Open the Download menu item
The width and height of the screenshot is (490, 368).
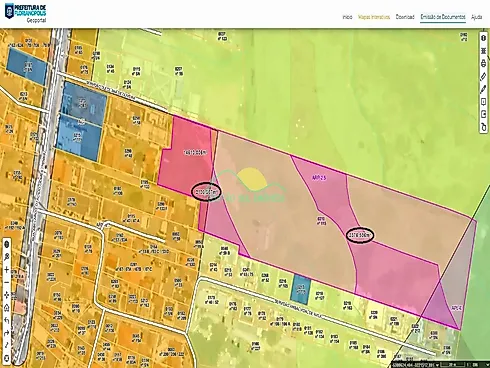pyautogui.click(x=405, y=17)
